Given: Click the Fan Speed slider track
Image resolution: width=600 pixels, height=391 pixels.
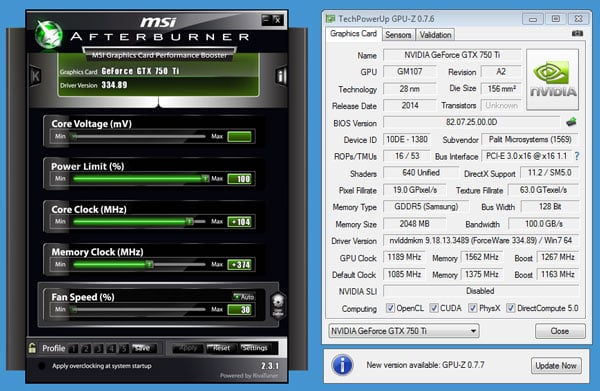Looking at the screenshot, I should point(139,309).
